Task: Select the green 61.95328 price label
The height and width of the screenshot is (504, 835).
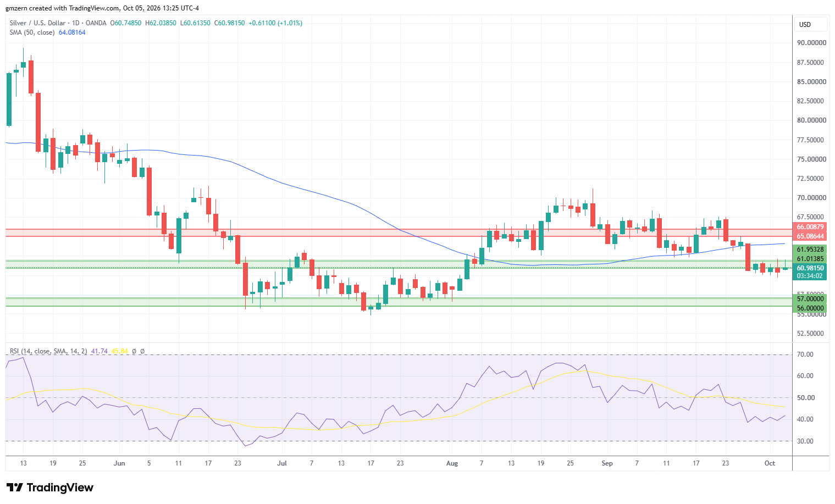Action: pos(810,250)
